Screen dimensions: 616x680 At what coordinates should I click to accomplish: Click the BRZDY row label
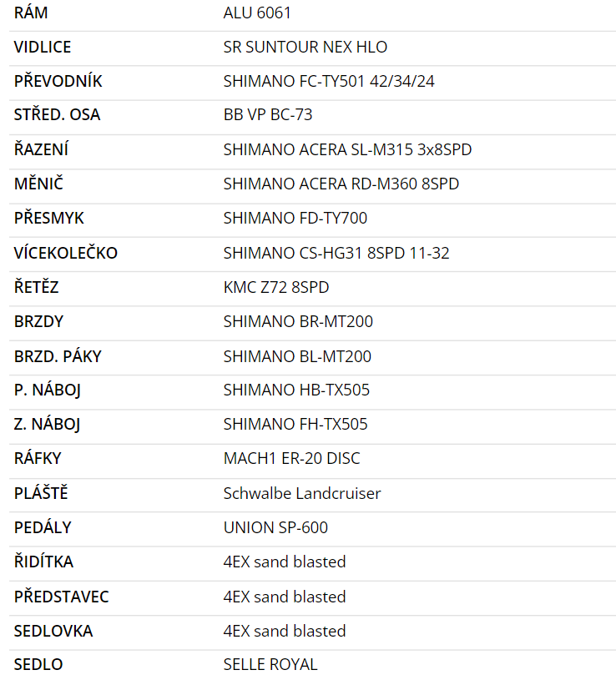pos(38,322)
